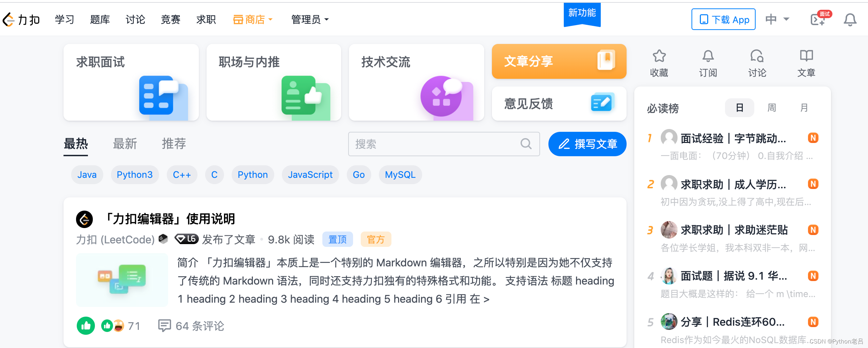This screenshot has height=348, width=868.
Task: Go to 题库 in the top navigation
Action: pos(100,20)
